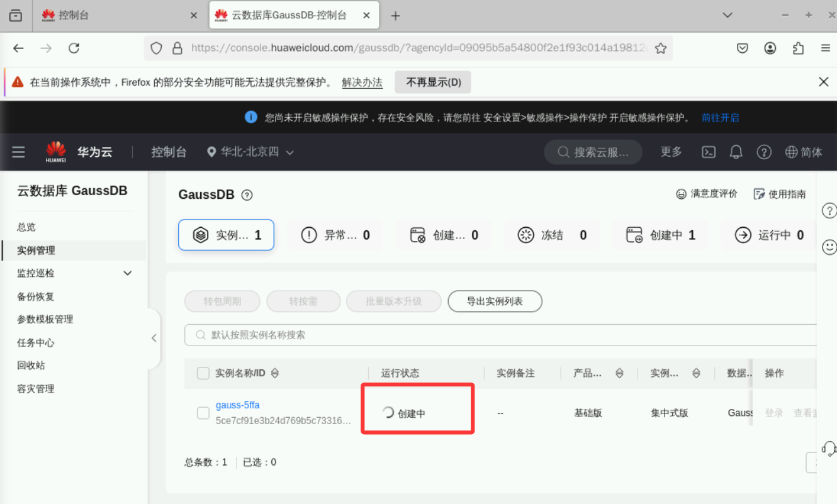Select the 创建中 status card

pos(660,235)
